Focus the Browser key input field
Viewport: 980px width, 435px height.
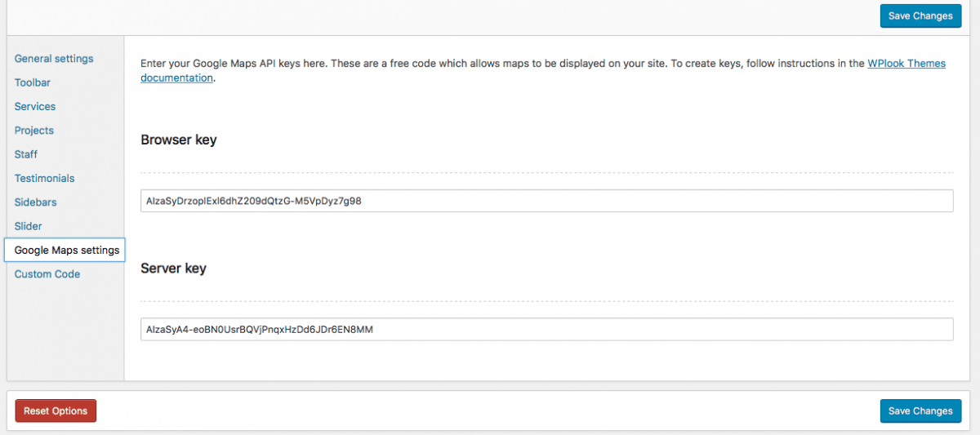(x=546, y=201)
